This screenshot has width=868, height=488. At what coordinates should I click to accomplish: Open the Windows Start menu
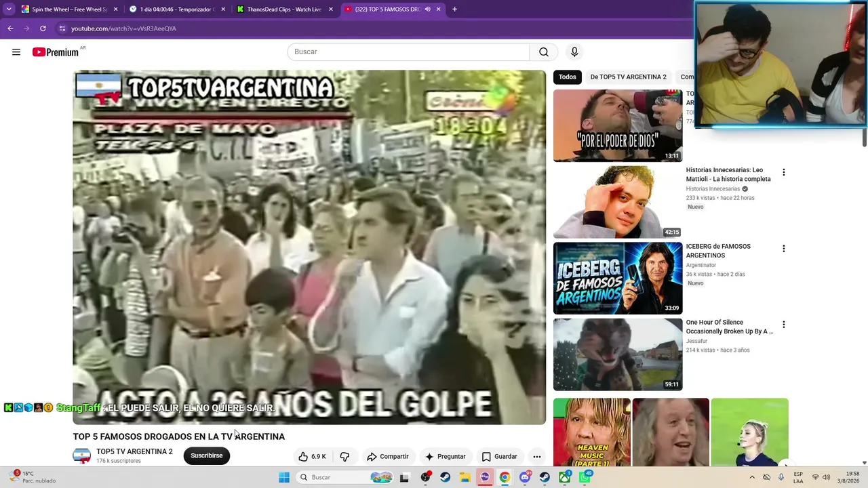pos(284,477)
